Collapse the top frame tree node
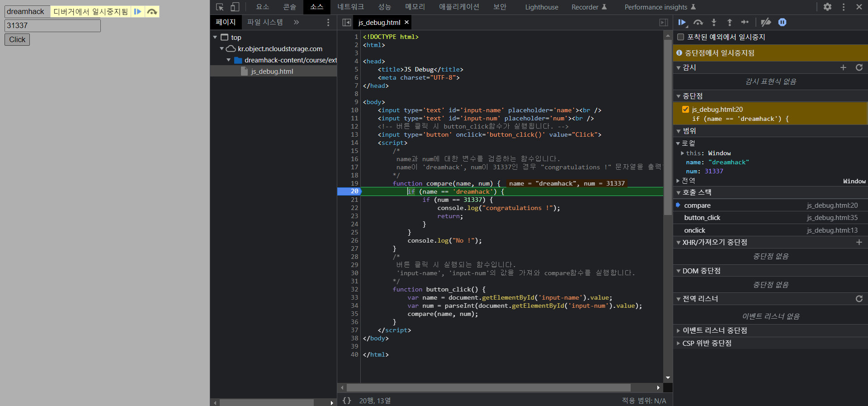 coord(215,37)
